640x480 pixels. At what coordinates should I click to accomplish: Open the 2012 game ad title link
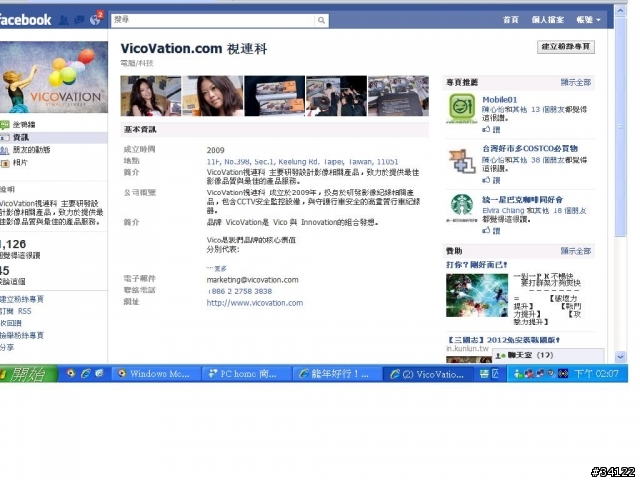point(503,340)
